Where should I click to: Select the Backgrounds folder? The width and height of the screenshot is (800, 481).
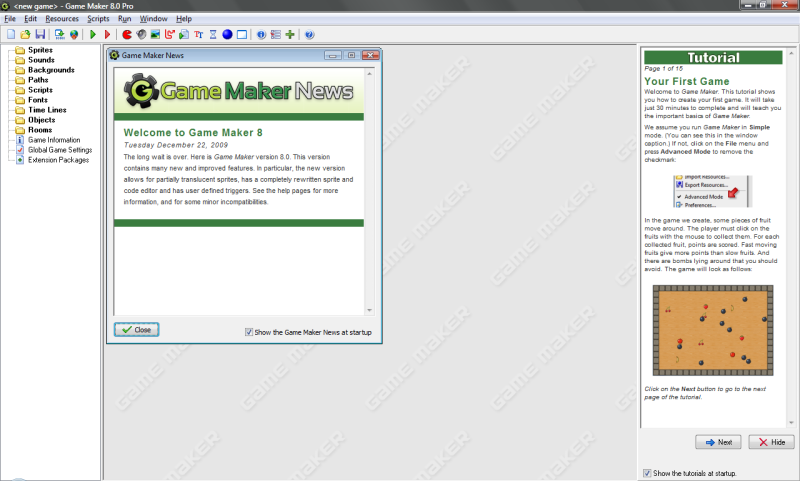[51, 70]
